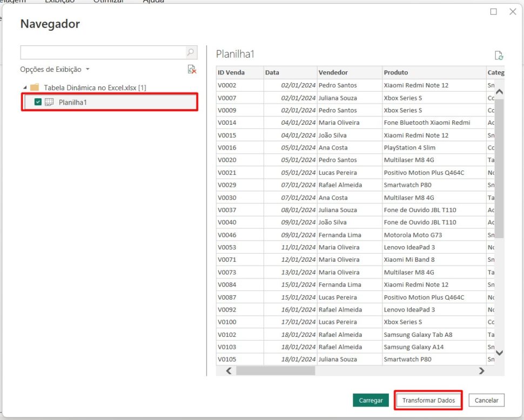Click the right scroll arrow below the preview
This screenshot has width=524, height=420.
pyautogui.click(x=481, y=371)
